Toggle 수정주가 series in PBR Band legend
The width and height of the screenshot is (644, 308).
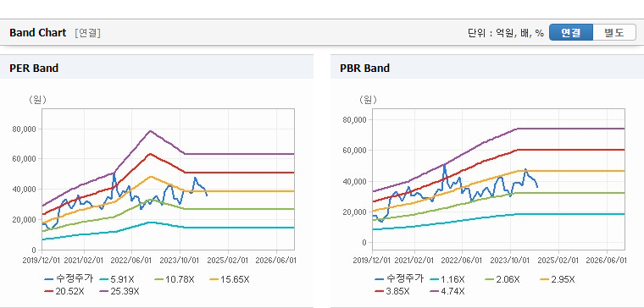tap(399, 279)
